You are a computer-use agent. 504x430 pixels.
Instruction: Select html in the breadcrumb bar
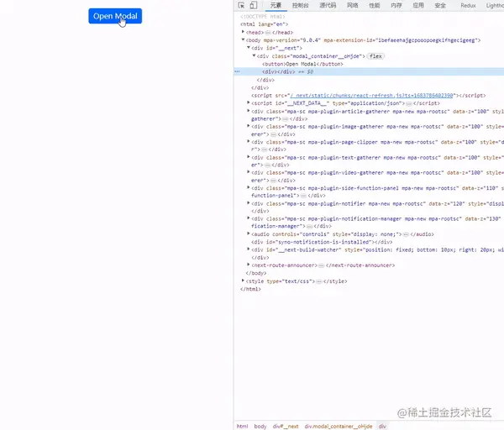243,426
